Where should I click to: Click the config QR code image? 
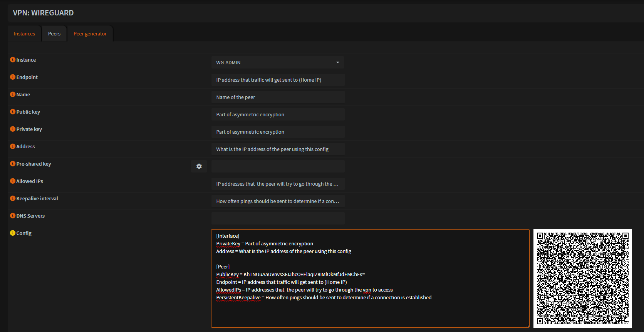583,278
